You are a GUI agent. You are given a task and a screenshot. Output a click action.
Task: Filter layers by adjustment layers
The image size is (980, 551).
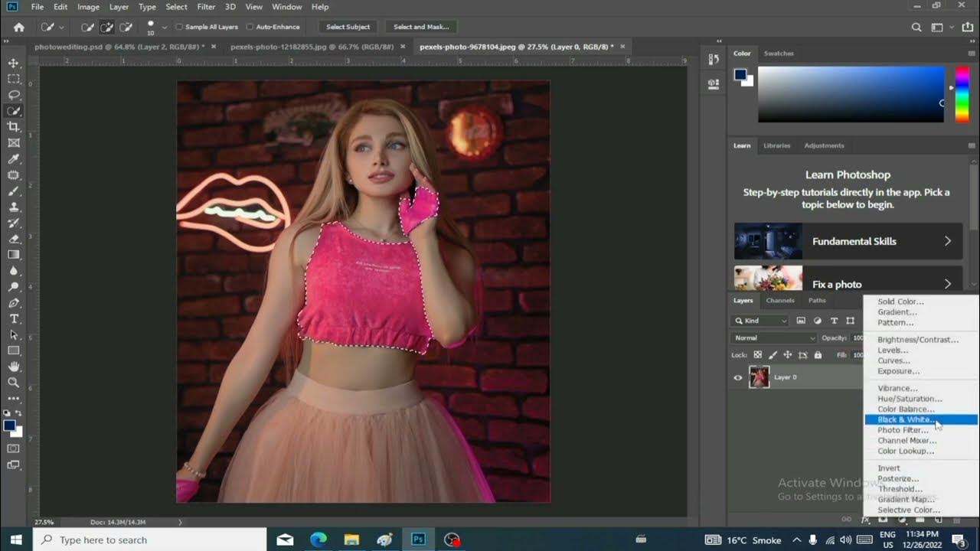(x=817, y=321)
